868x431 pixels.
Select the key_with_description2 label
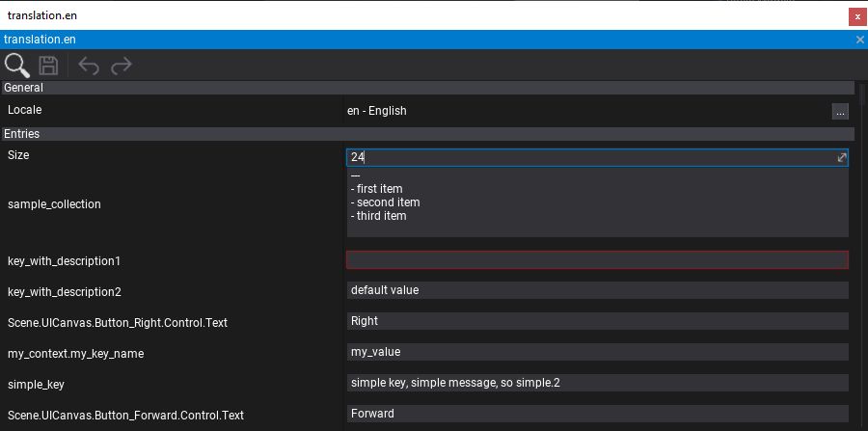click(x=65, y=292)
